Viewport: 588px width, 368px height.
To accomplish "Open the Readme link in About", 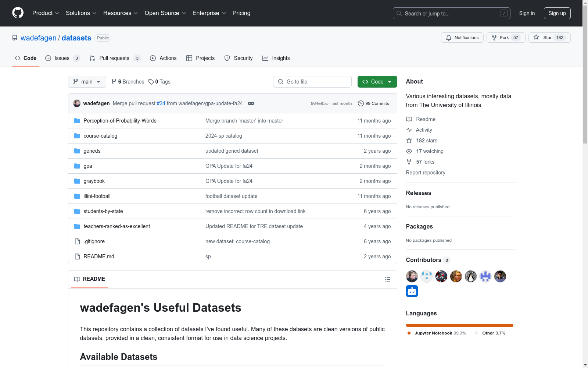I will (421, 119).
